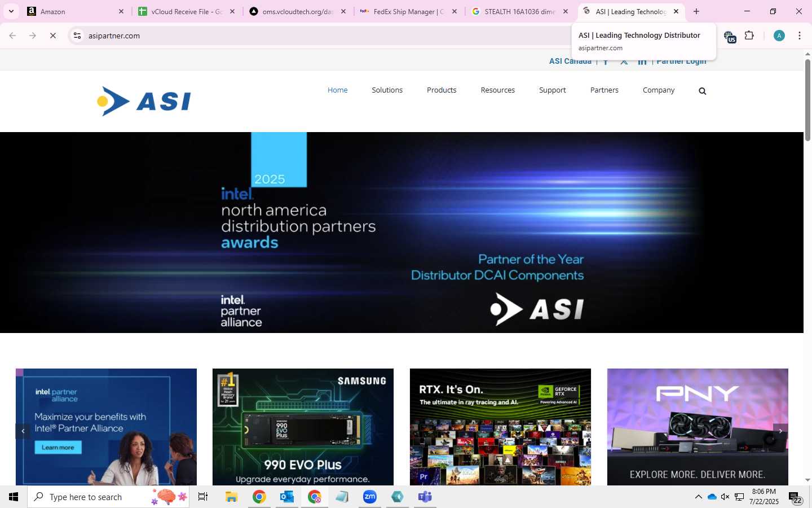Image resolution: width=812 pixels, height=508 pixels.
Task: Open the Home menu item
Action: pos(338,90)
